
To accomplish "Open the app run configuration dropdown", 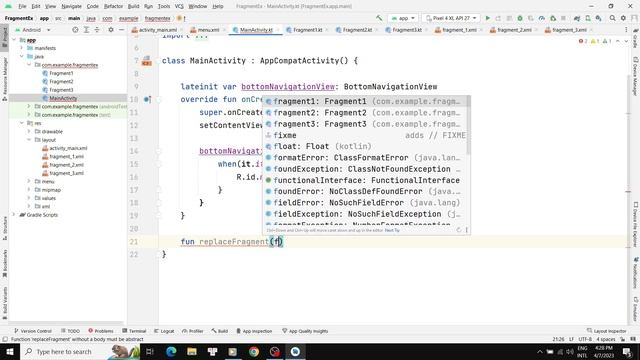I will [403, 18].
